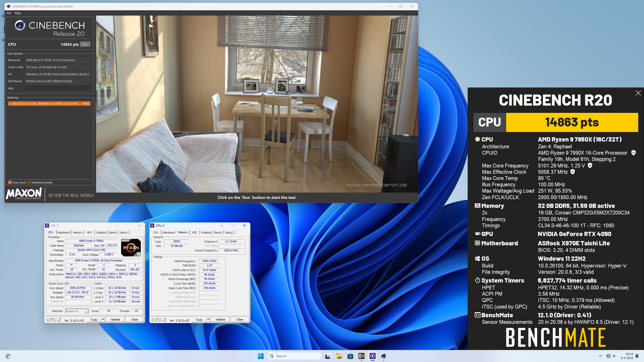Click the CPU chip icon in BenchMate panel

(x=477, y=139)
